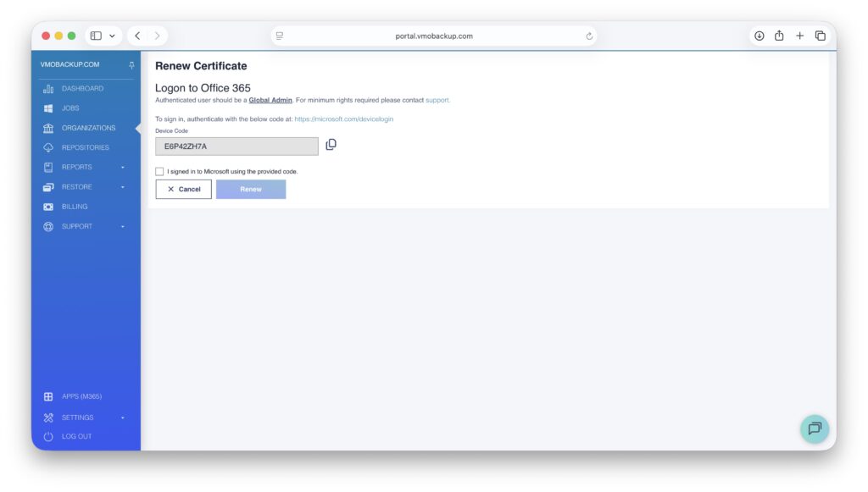Click the Billing icon in sidebar

48,207
